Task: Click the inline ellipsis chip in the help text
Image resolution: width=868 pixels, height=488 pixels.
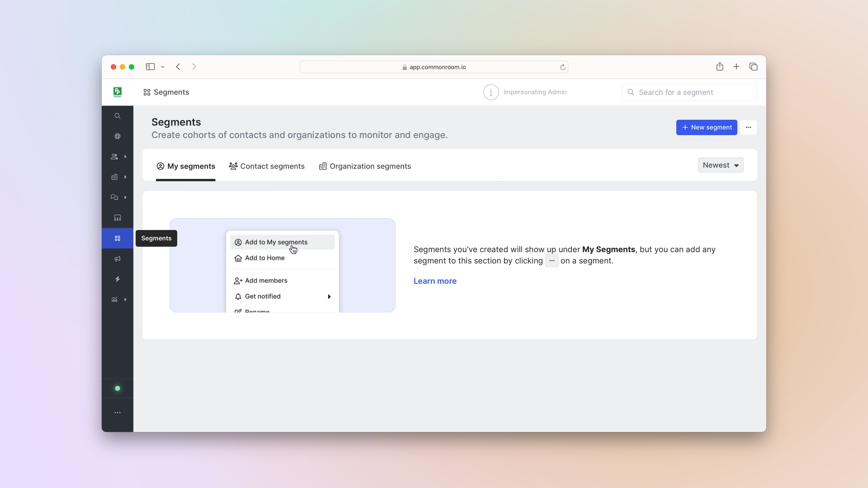Action: click(x=551, y=261)
